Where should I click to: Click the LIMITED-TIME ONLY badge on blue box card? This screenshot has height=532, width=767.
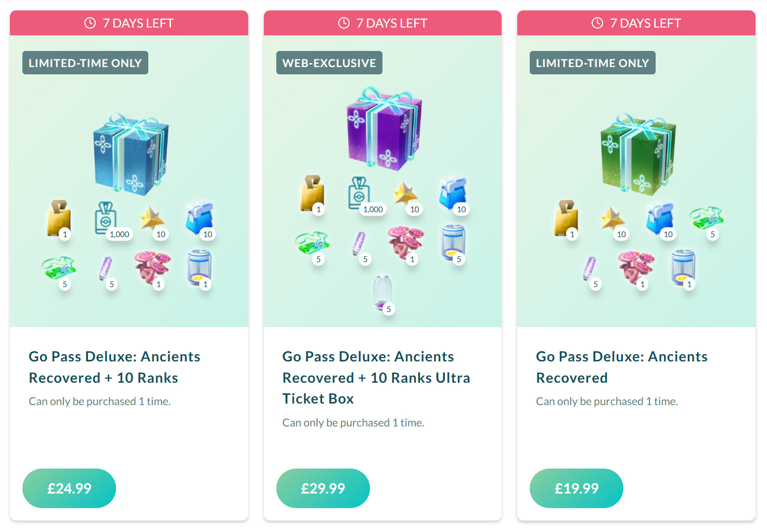85,63
